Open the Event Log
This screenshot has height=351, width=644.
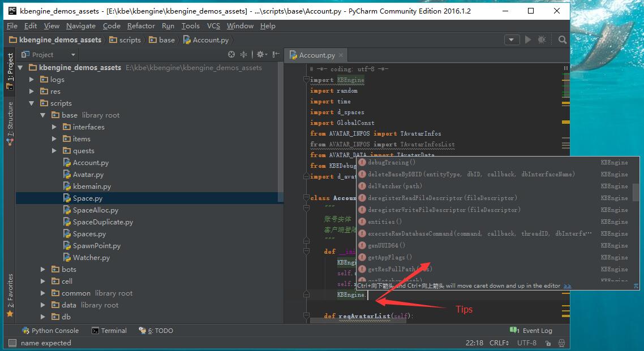click(531, 331)
